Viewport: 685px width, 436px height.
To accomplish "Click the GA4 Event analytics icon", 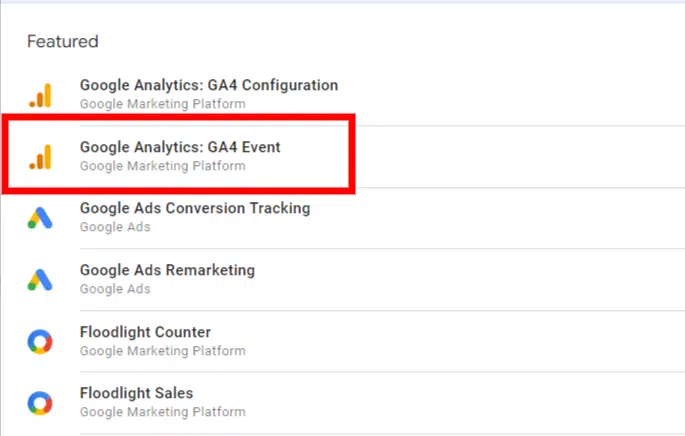I will pos(40,156).
